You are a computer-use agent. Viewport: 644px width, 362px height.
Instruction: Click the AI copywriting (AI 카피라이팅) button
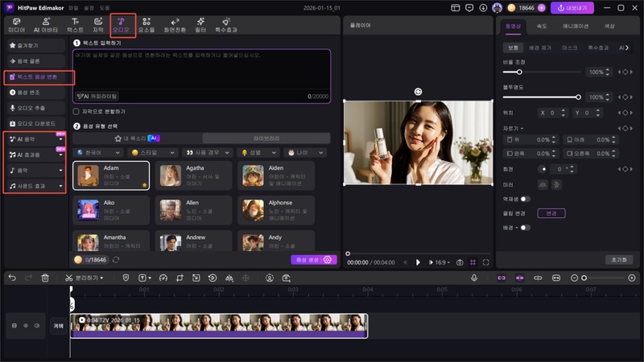pyautogui.click(x=97, y=96)
